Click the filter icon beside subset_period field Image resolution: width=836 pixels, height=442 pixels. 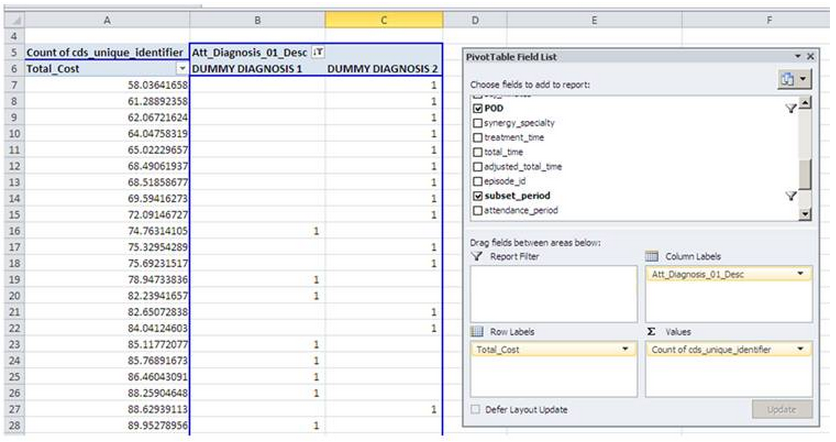point(791,196)
